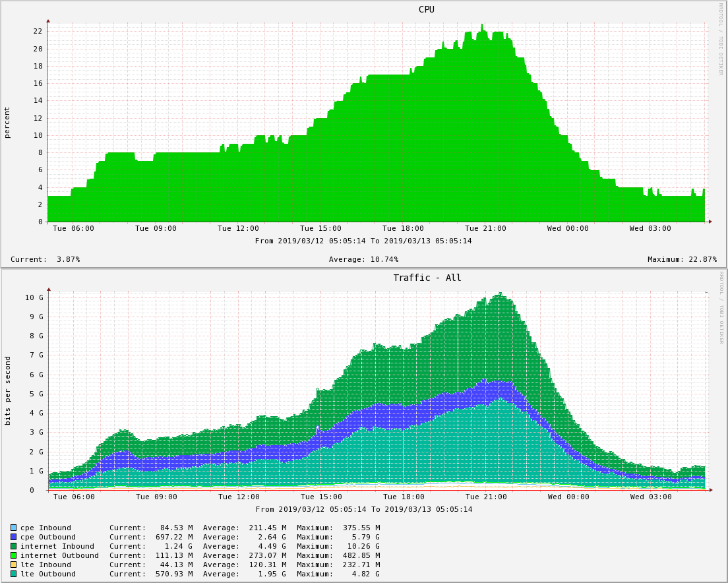Click the Traffic graph date range text
Screen dimensions: 728x583
[363, 509]
